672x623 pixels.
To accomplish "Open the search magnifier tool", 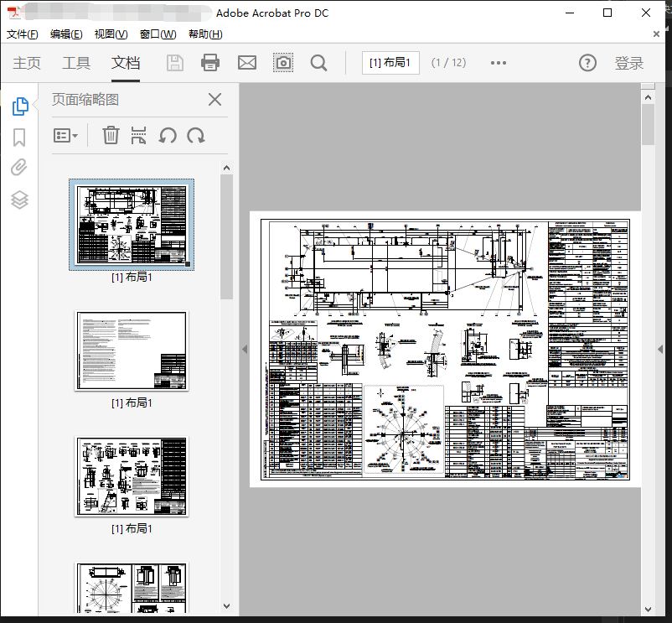I will pyautogui.click(x=318, y=63).
